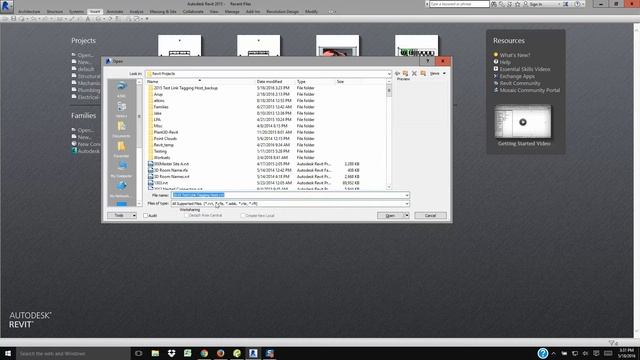The width and height of the screenshot is (640, 360).
Task: Open My Network Places in the sidebar
Action: pos(121,189)
